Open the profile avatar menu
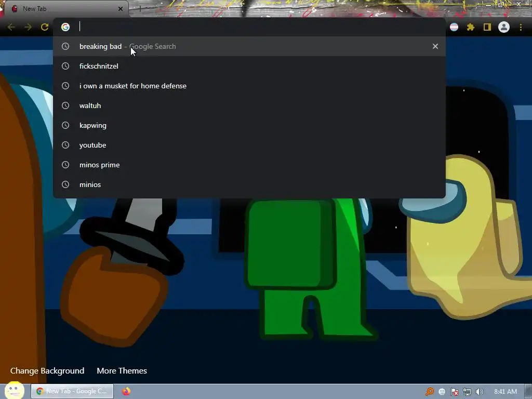This screenshot has height=399, width=532. [504, 27]
